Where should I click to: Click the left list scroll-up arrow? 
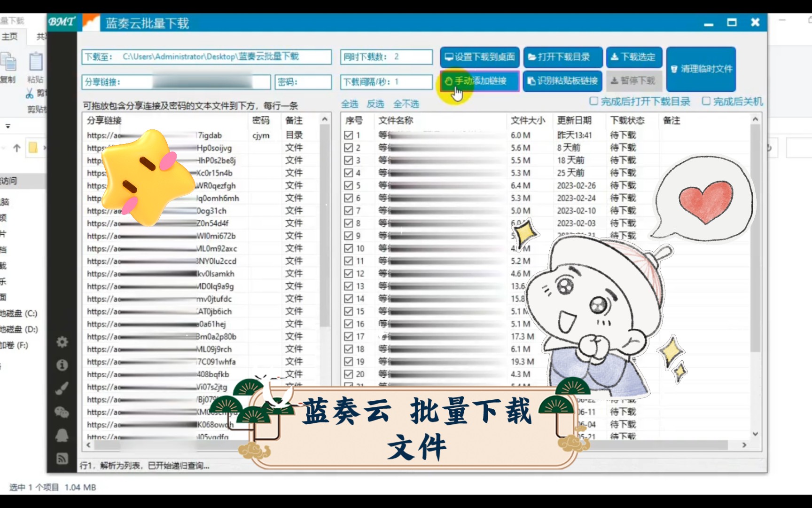[325, 120]
